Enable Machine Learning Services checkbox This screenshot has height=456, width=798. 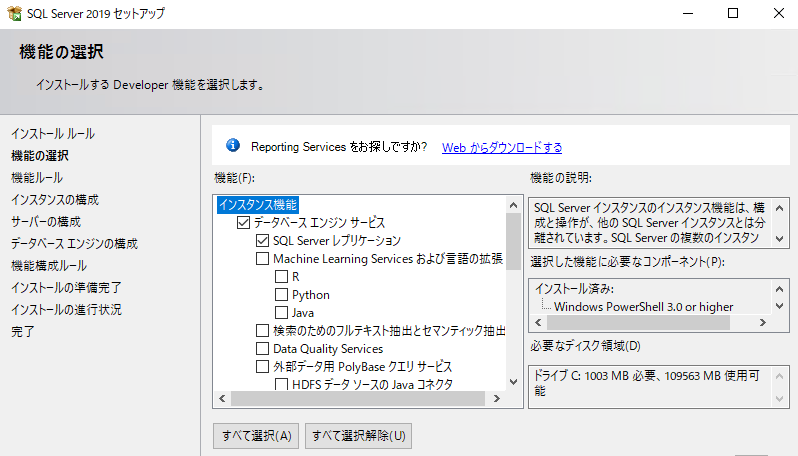[262, 259]
